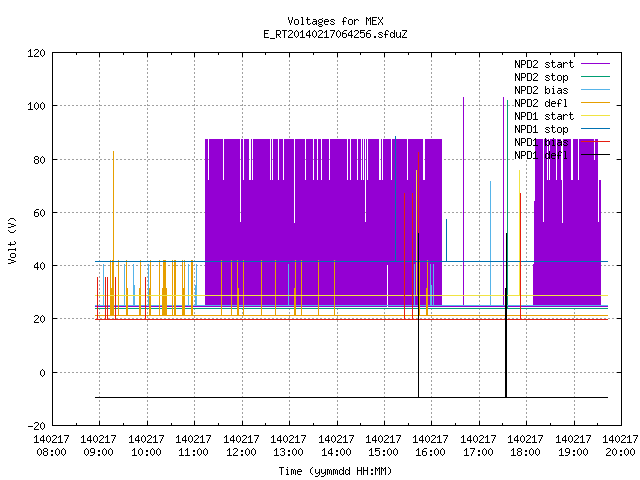Click the x-axis tick label 14:00
Screen dimensions: 640x480
click(x=336, y=452)
